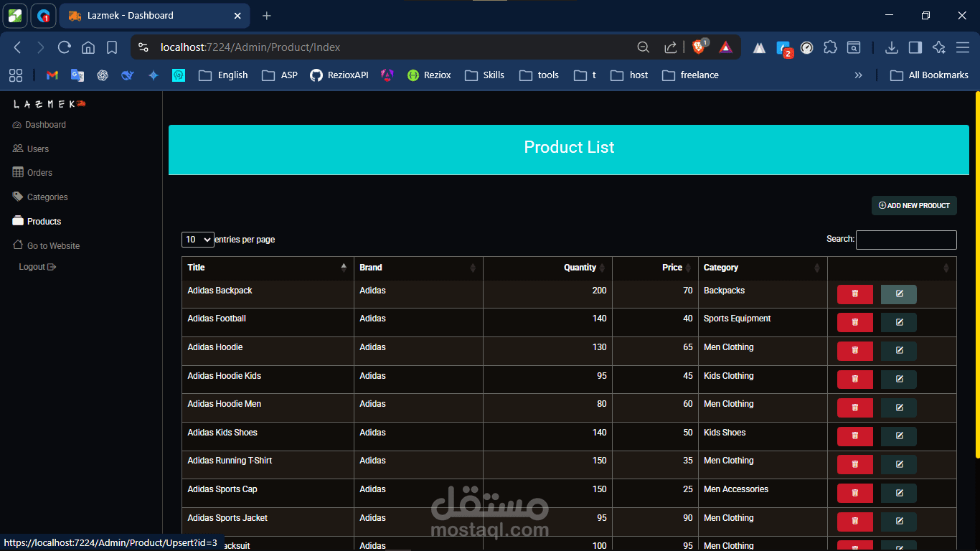Edit the Adidas Sports Cap product
This screenshot has width=980, height=551.
899,493
